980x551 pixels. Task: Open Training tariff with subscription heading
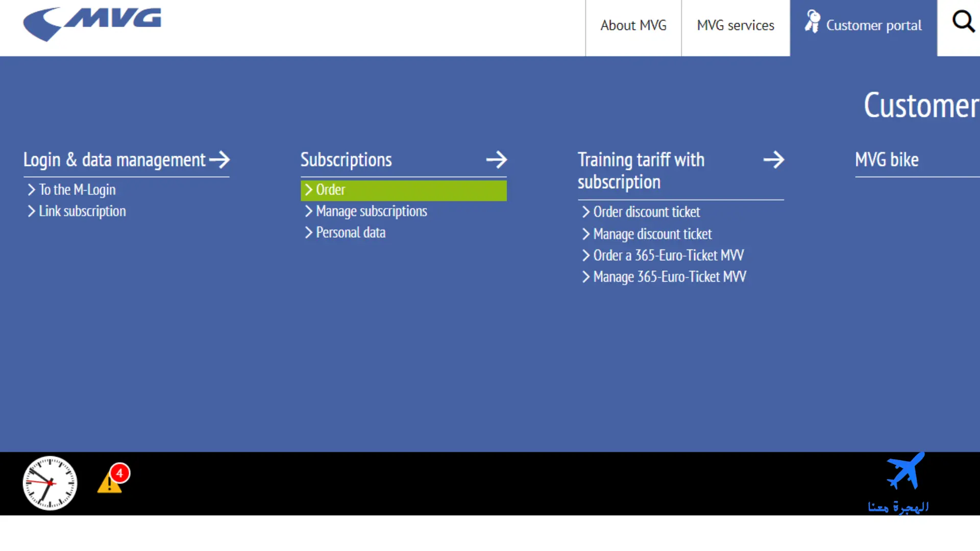click(x=641, y=170)
